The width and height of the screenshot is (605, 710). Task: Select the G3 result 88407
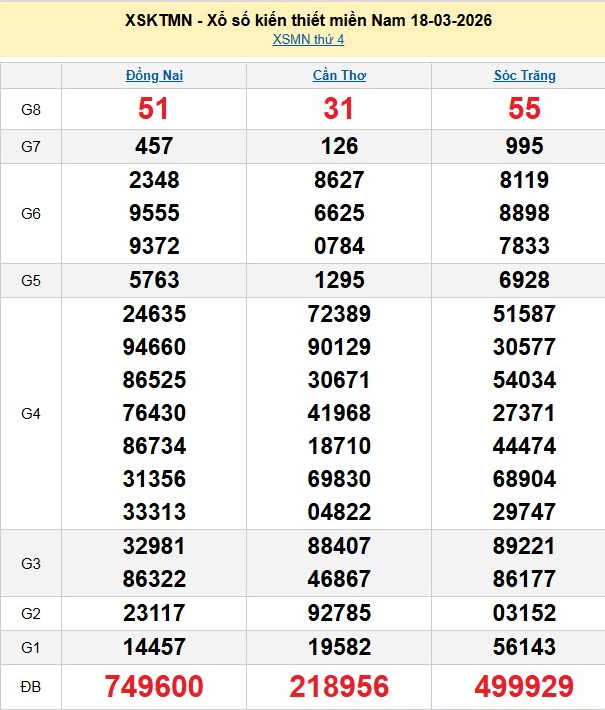pyautogui.click(x=339, y=546)
